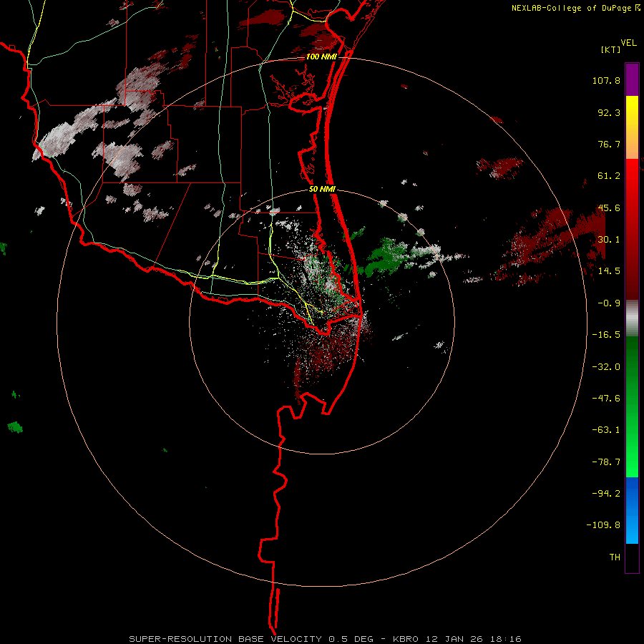644x644 pixels.
Task: Click the purple segment of the color bar
Action: [x=632, y=79]
